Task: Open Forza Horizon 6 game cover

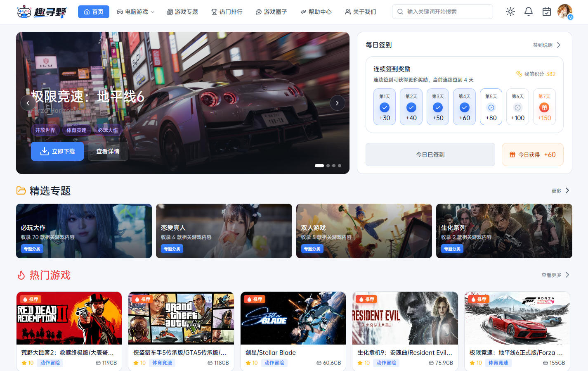Action: tap(517, 318)
